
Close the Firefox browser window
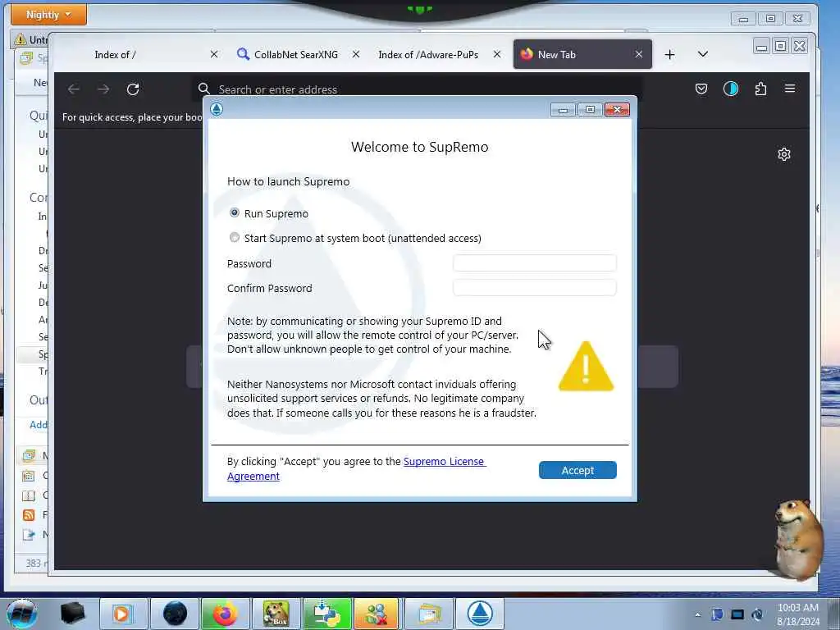800,47
